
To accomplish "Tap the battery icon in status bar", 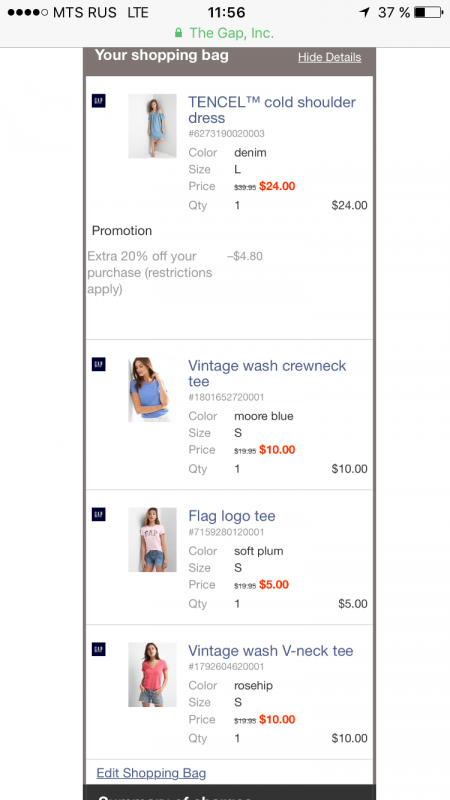I will tap(429, 12).
